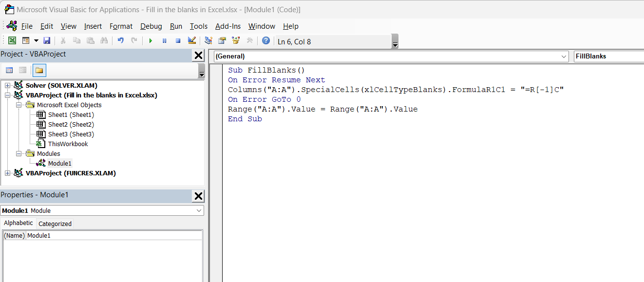The image size is (644, 282).
Task: Open Project panel toolbar overflow arrow
Action: [201, 71]
